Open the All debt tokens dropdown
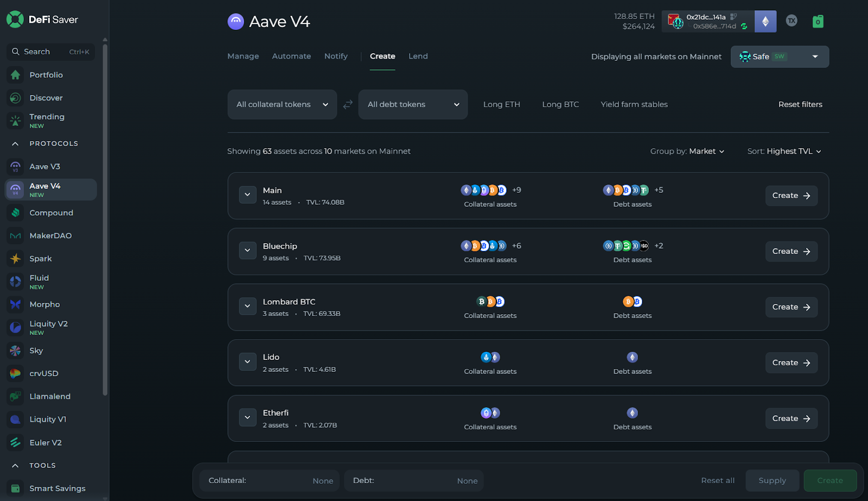The image size is (868, 501). pyautogui.click(x=413, y=104)
